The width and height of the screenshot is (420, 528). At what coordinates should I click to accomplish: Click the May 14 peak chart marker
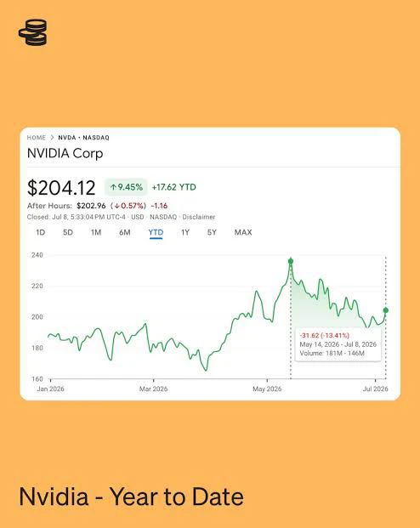[291, 261]
